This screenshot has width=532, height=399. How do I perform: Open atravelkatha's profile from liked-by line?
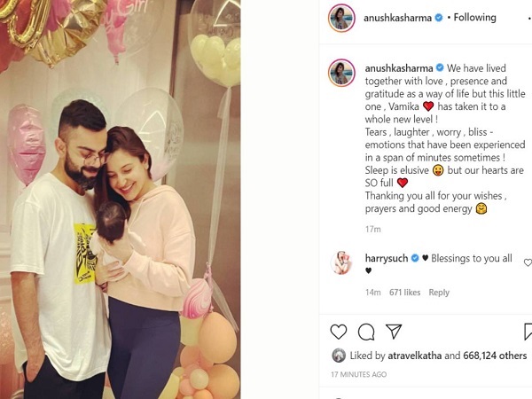415,356
